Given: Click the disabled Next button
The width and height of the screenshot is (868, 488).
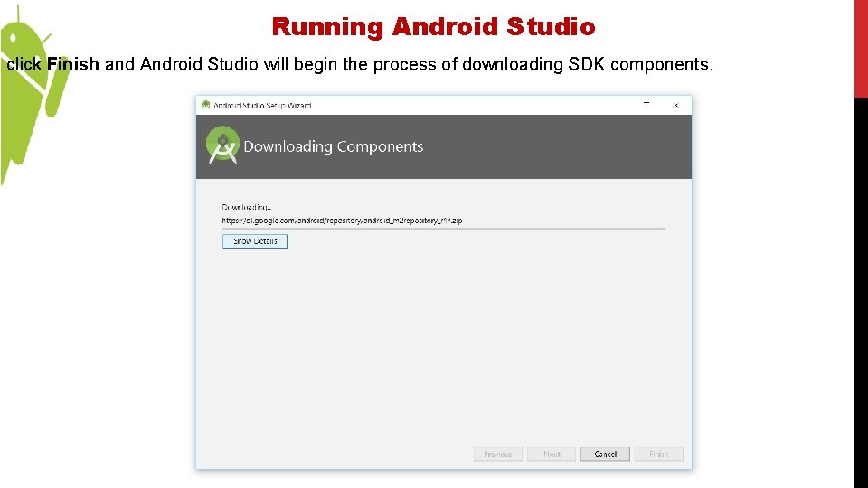Looking at the screenshot, I should [x=552, y=455].
